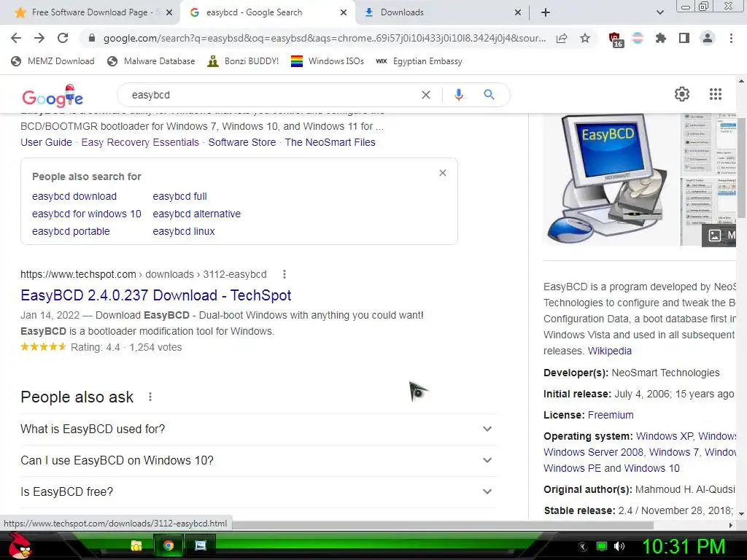The height and width of the screenshot is (560, 747).
Task: Open People also ask options dots
Action: [x=150, y=397]
